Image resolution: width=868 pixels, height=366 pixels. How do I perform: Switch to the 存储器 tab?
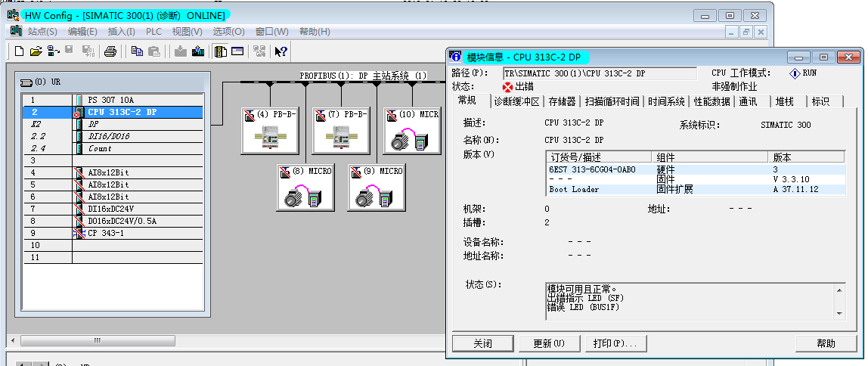[562, 101]
